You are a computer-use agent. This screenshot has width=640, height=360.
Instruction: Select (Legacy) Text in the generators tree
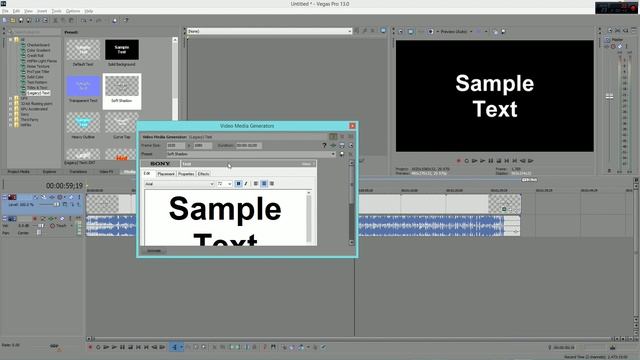38,93
